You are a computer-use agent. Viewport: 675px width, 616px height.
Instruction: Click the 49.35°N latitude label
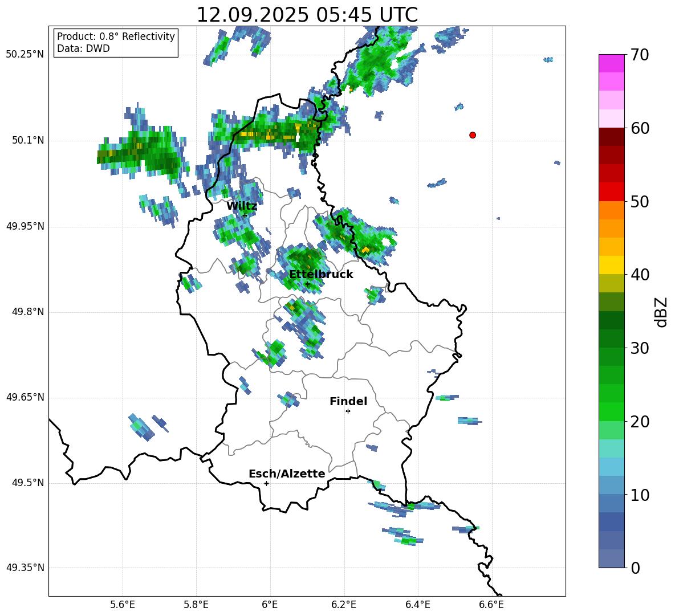tap(25, 568)
